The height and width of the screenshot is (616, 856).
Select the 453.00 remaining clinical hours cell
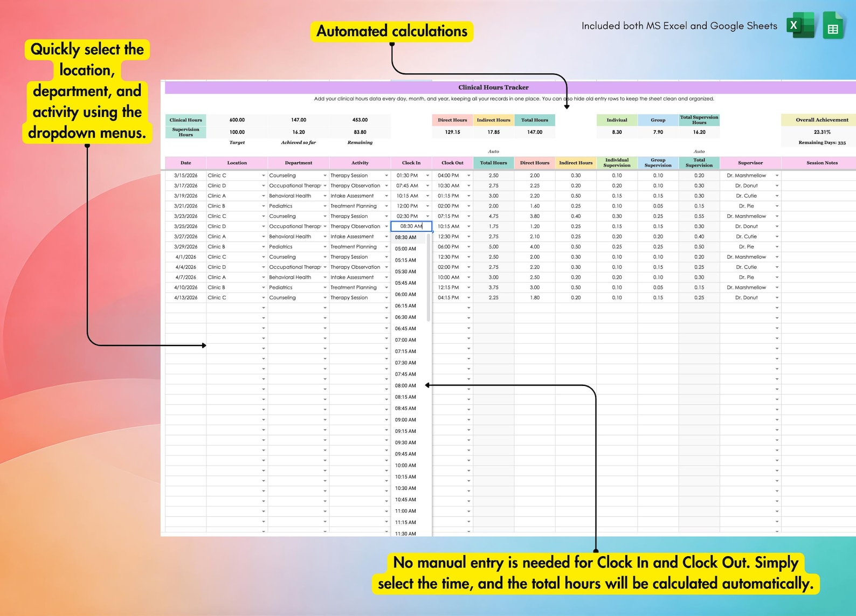point(360,120)
